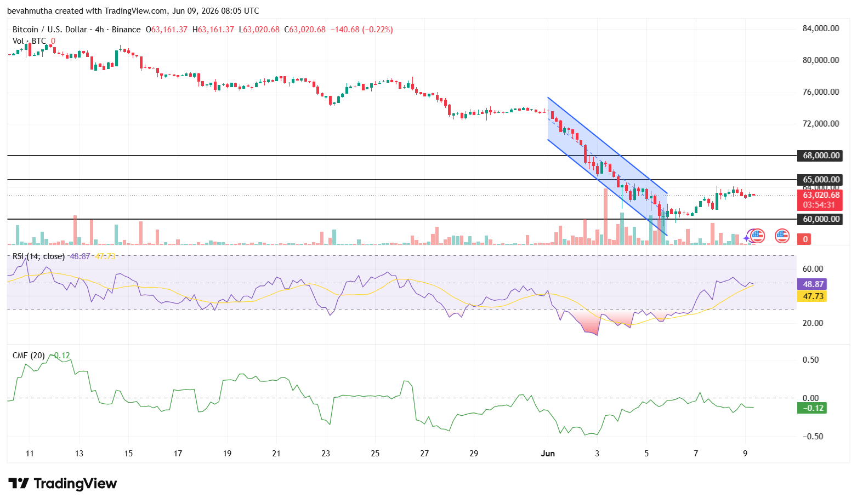Viewport: 857px width, 504px height.
Task: Click the Jun month label on time axis
Action: click(x=548, y=454)
